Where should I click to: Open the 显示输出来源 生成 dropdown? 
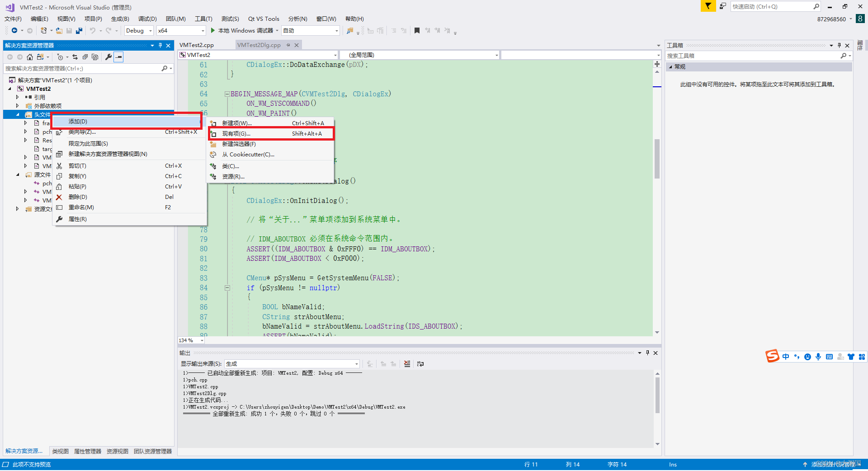click(292, 364)
